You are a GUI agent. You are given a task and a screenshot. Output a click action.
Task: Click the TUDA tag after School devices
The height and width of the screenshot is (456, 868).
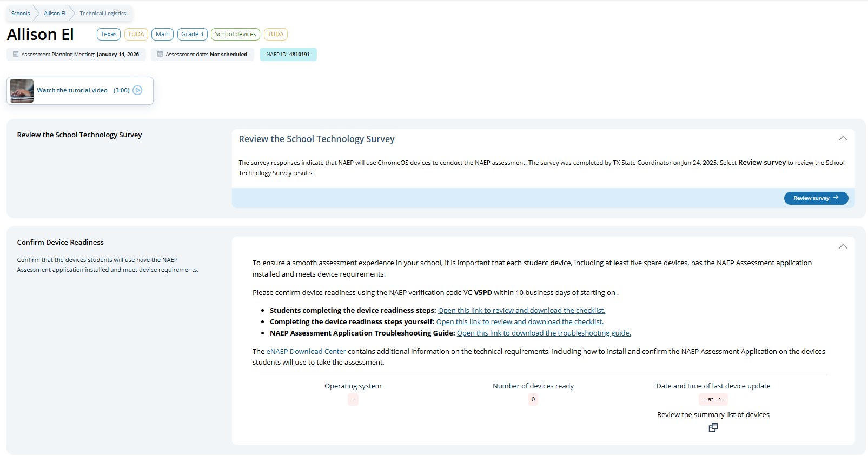pos(276,35)
